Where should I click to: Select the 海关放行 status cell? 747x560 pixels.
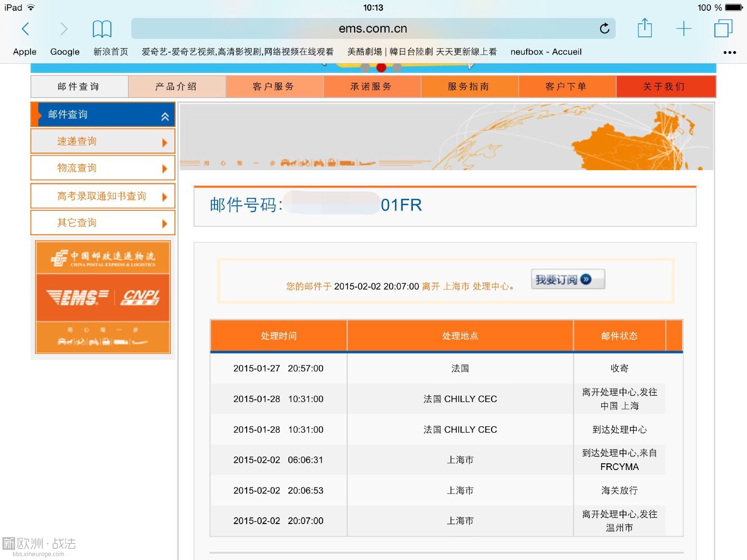pos(619,490)
